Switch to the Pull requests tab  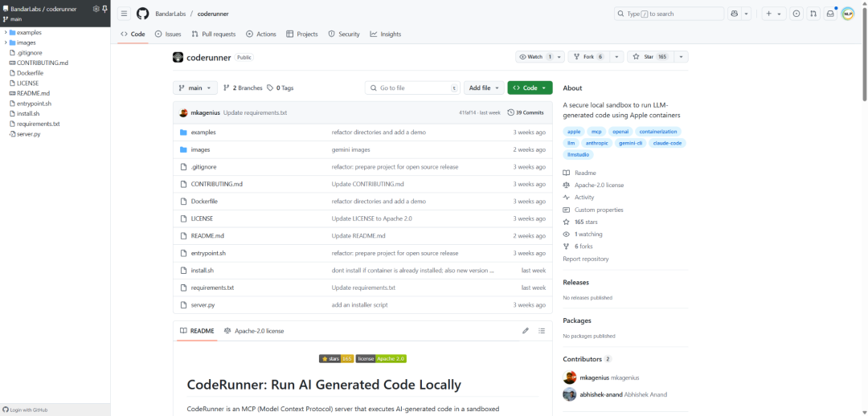coord(213,35)
